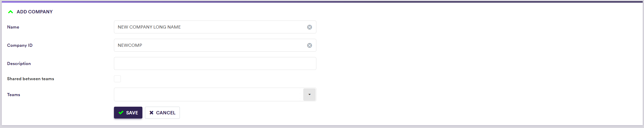This screenshot has width=644, height=128.
Task: Click the Shared between teams label
Action: pyautogui.click(x=31, y=79)
